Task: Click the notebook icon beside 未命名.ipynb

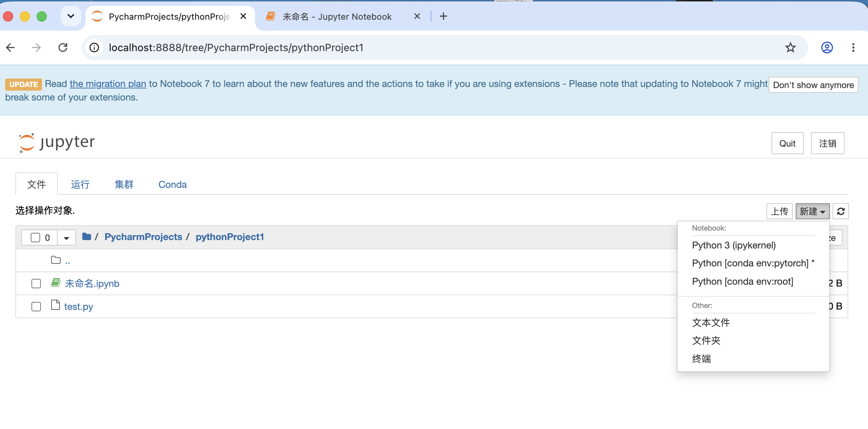Action: pyautogui.click(x=56, y=282)
